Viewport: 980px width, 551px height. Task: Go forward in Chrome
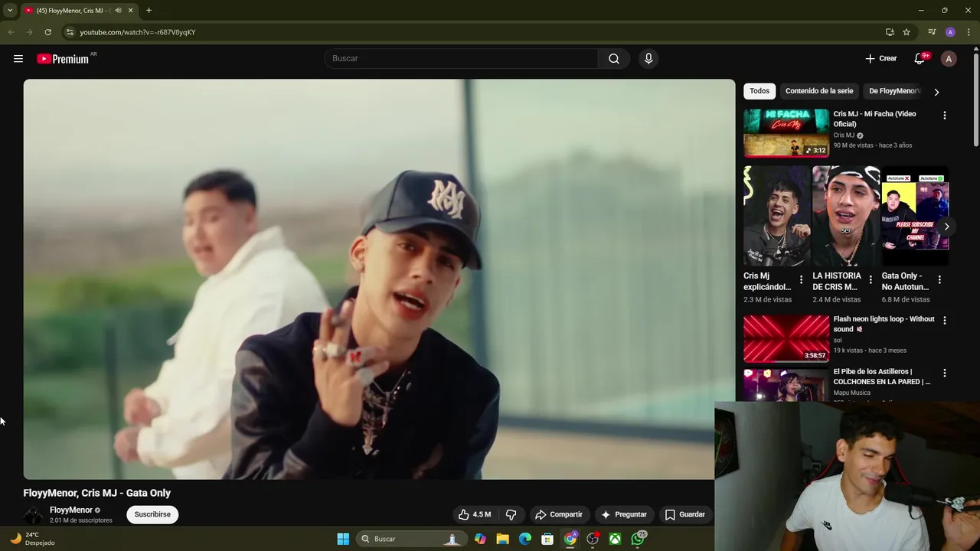click(x=29, y=32)
